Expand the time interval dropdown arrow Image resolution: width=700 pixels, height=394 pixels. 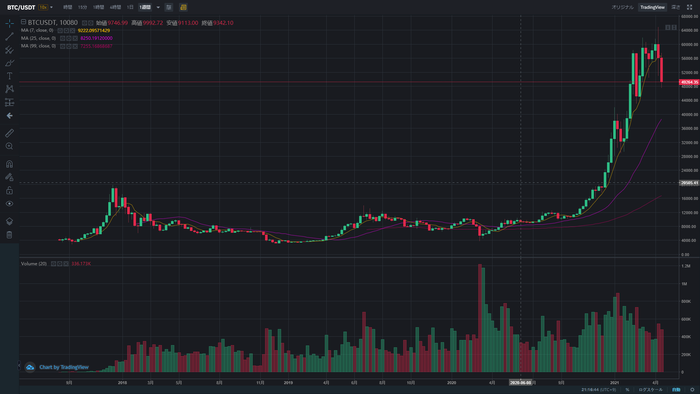click(x=158, y=7)
